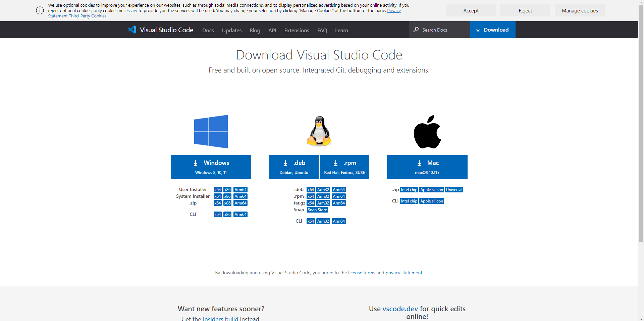Open the Updates page
The height and width of the screenshot is (321, 644).
(x=232, y=30)
